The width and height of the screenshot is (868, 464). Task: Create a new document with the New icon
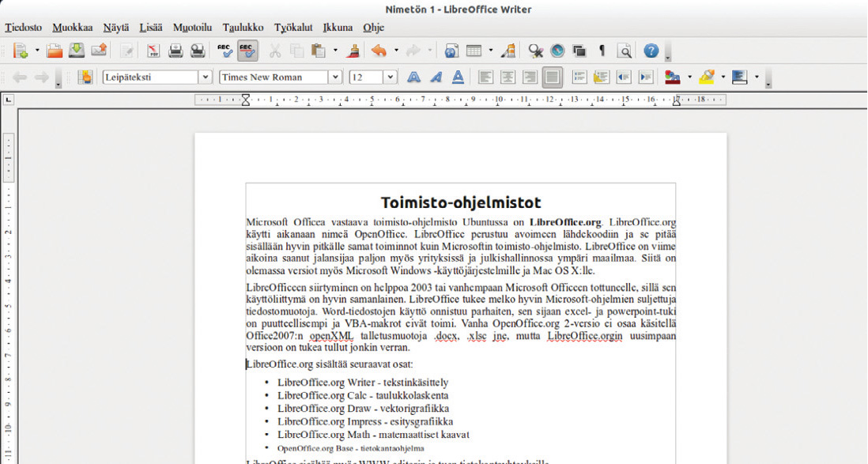pos(21,51)
